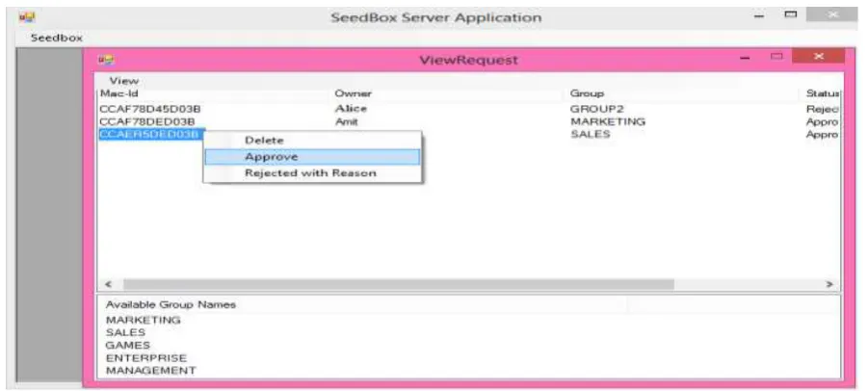Select row CCAF78D45D03B

(x=150, y=109)
